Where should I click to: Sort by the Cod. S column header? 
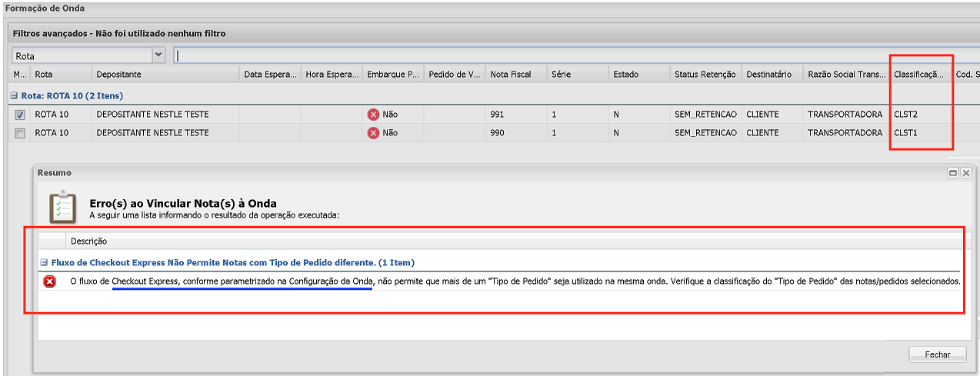(965, 75)
